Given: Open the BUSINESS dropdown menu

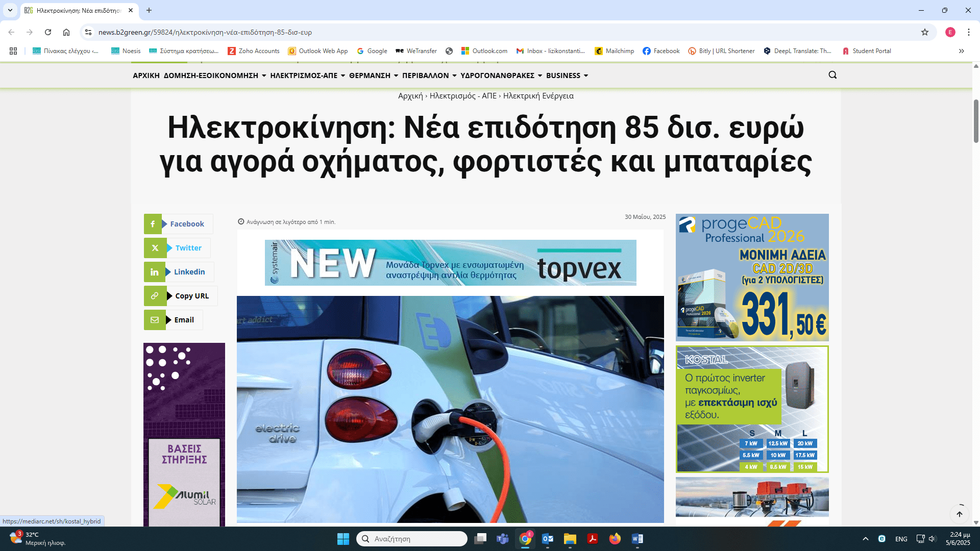Looking at the screenshot, I should click(567, 76).
